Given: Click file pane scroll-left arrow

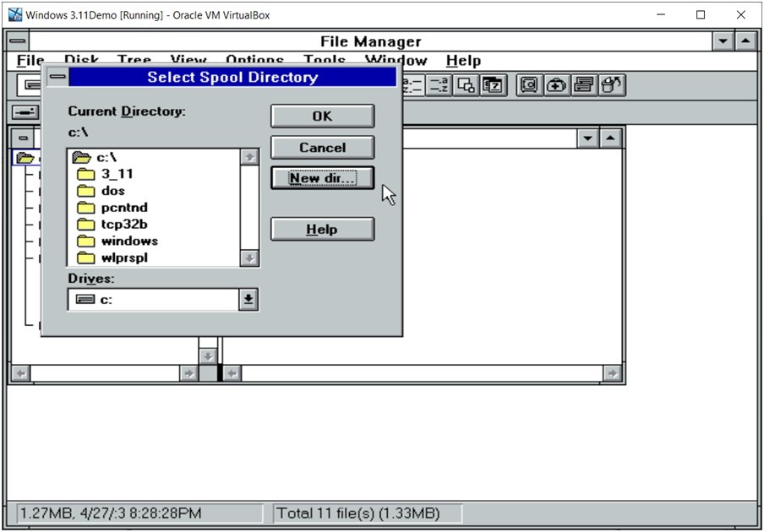Looking at the screenshot, I should pos(232,373).
